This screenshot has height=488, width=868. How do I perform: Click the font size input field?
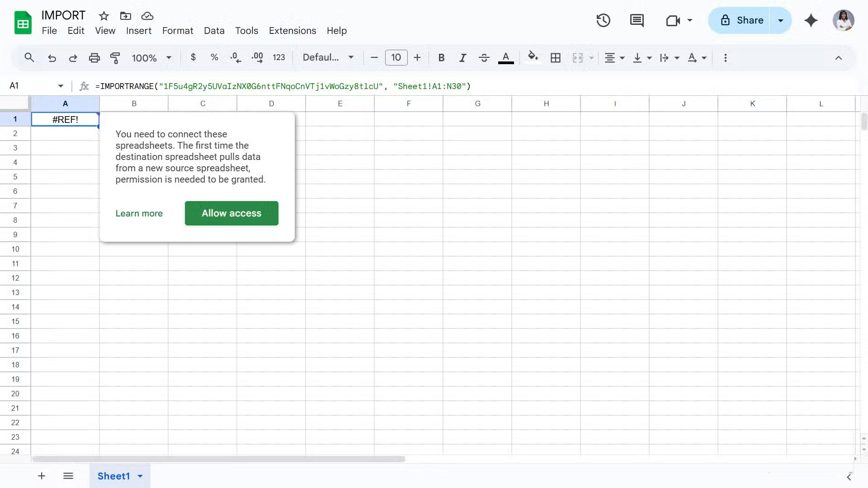pyautogui.click(x=396, y=57)
